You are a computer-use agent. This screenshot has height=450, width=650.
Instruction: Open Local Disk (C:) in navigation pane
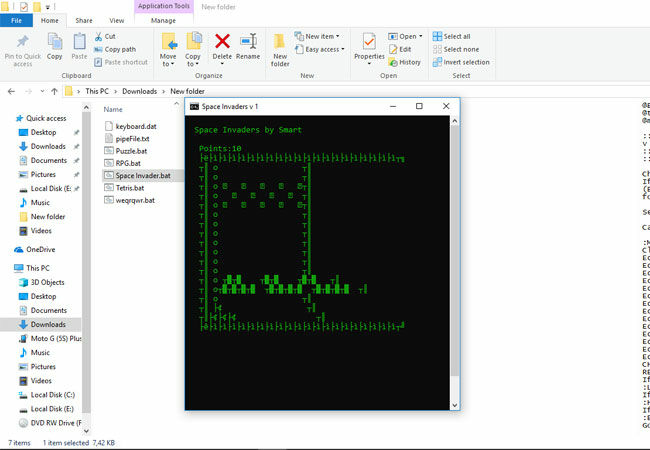pyautogui.click(x=47, y=395)
